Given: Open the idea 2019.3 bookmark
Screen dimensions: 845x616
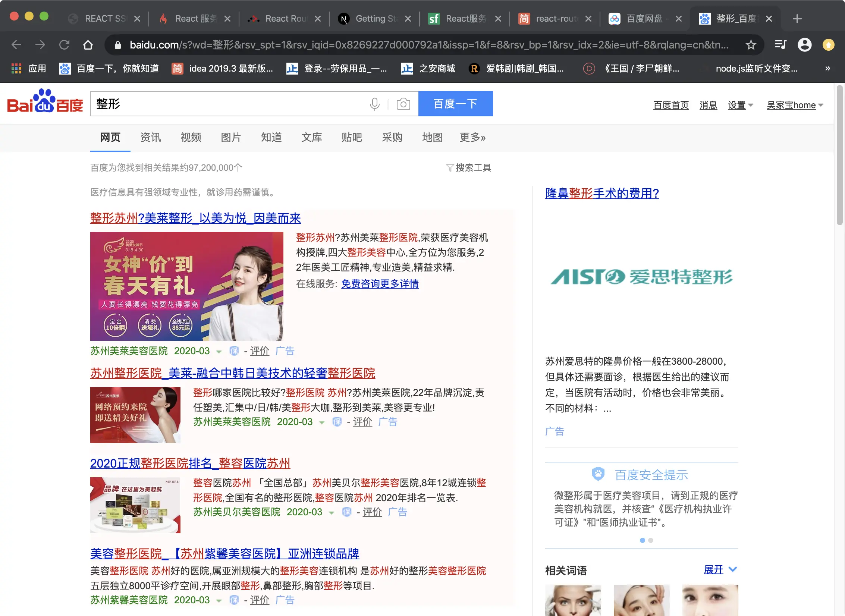Looking at the screenshot, I should tap(223, 69).
